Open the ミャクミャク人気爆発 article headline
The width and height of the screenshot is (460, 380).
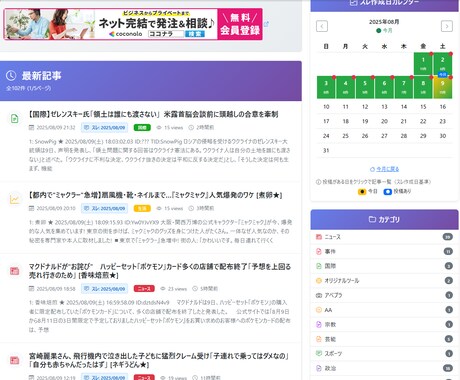155,195
